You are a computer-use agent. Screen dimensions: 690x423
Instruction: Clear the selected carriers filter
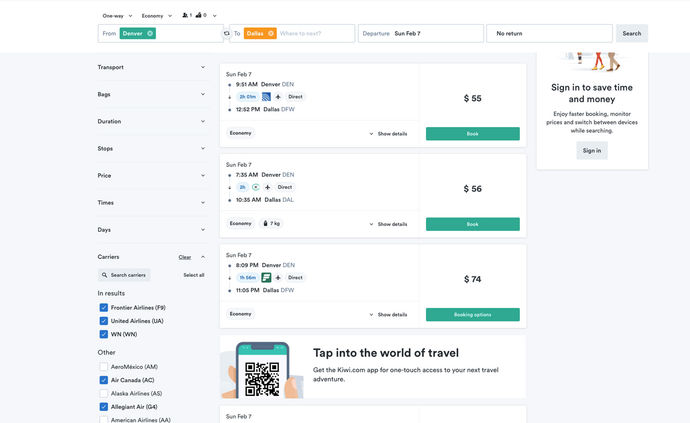184,257
